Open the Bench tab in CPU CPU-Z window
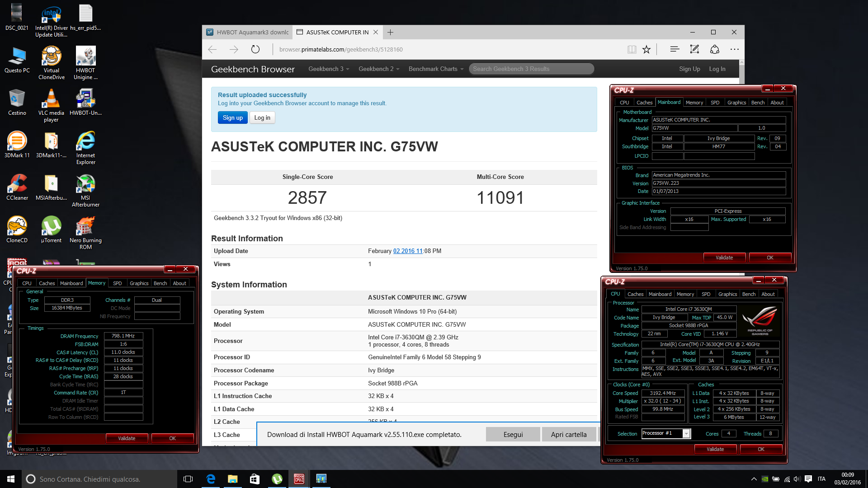The image size is (868, 488). click(749, 294)
